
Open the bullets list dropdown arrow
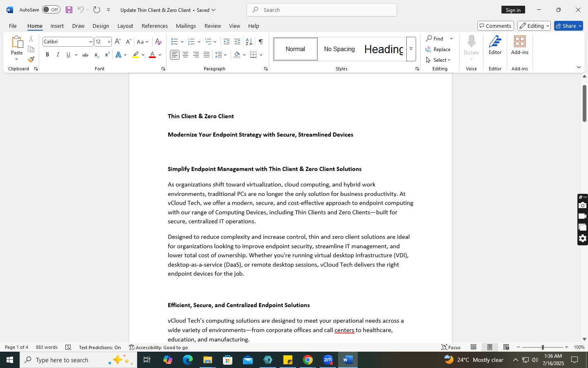(182, 42)
